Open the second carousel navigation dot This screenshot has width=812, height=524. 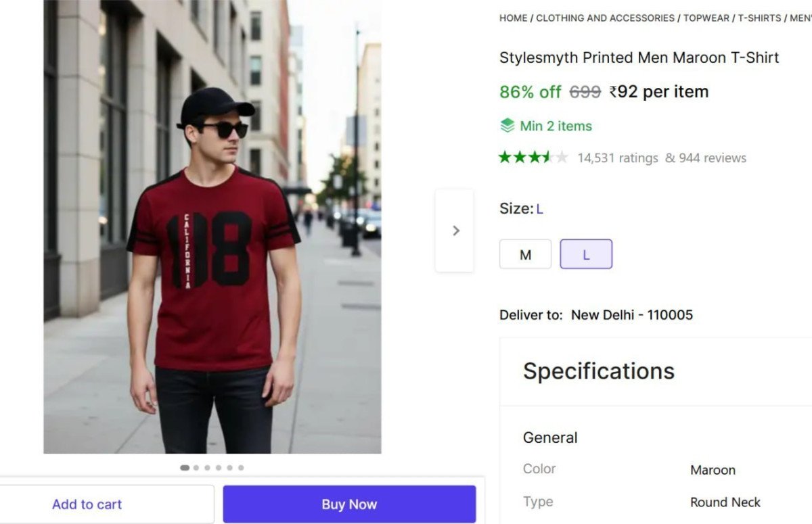196,467
